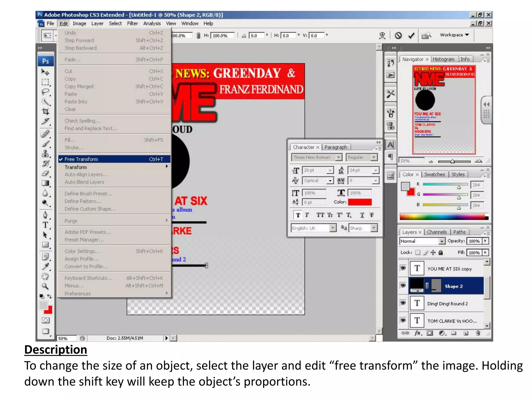Select the Eyedropper tool

(x=45, y=267)
